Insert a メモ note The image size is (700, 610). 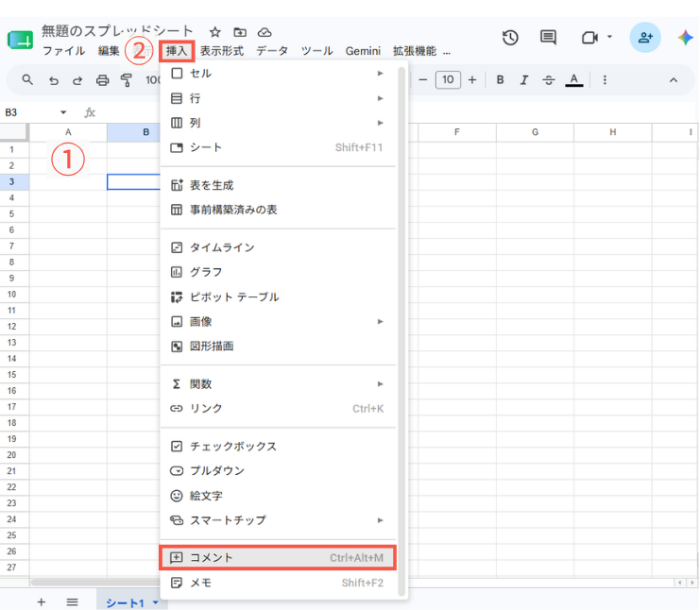pos(278,583)
